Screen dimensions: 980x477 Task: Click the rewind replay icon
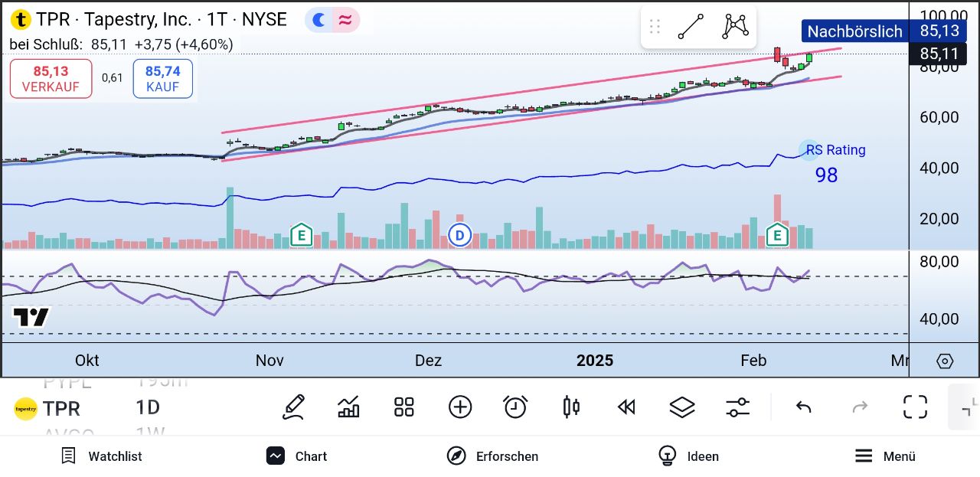[x=626, y=407]
